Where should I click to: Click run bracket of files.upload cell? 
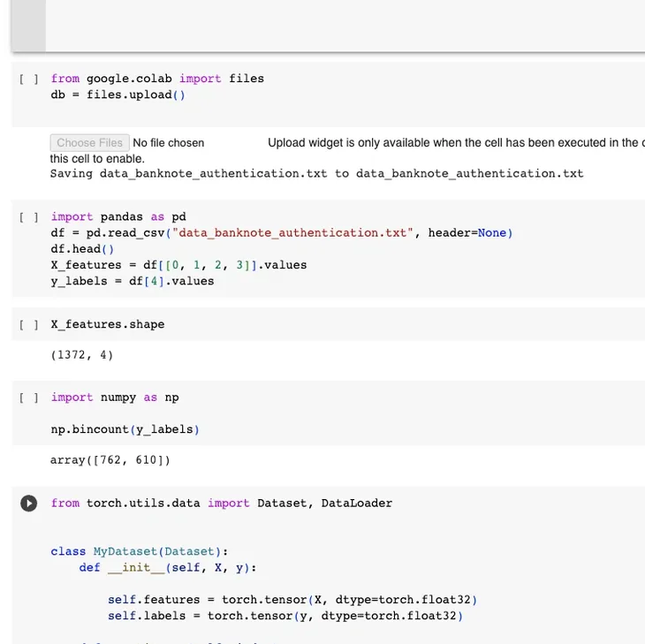[29, 79]
